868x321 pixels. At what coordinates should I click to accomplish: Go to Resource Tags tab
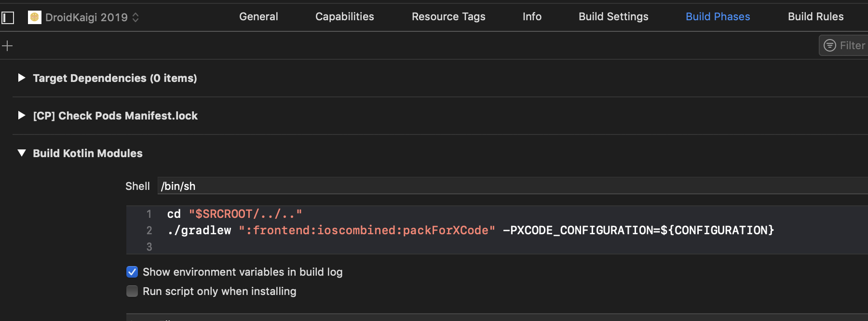click(x=448, y=16)
